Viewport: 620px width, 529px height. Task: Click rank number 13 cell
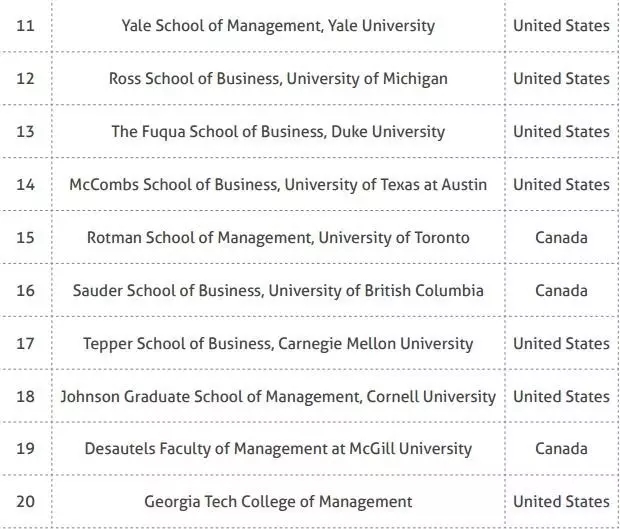coord(25,132)
